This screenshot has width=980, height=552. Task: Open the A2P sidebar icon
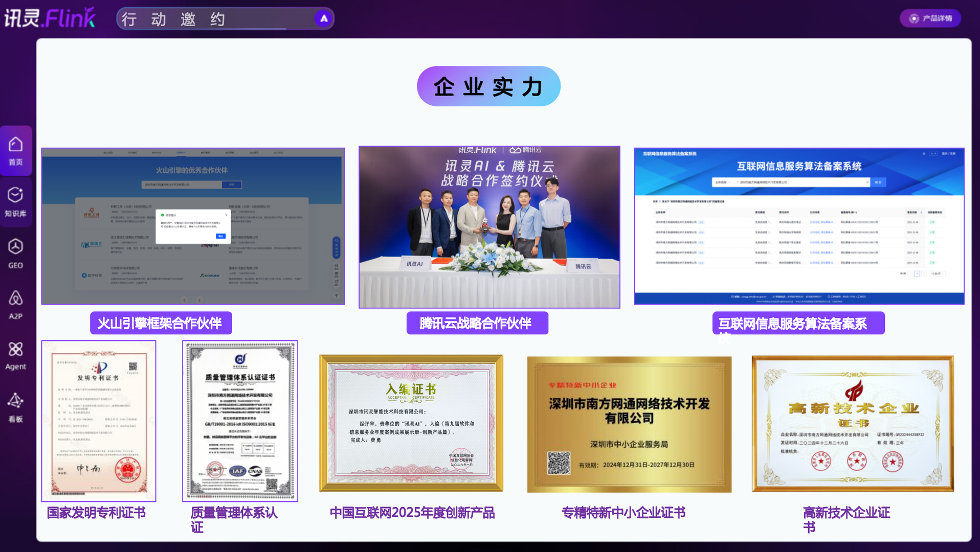coord(16,305)
